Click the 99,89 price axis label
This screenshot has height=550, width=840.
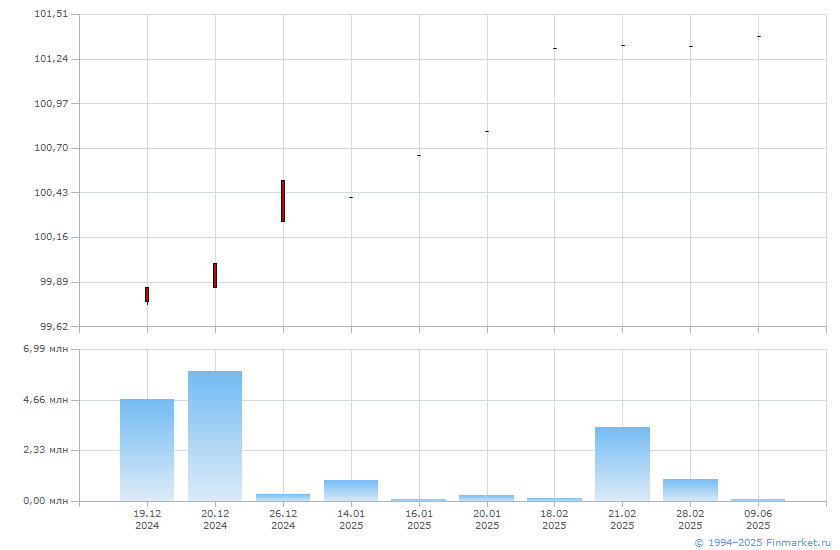(x=54, y=282)
